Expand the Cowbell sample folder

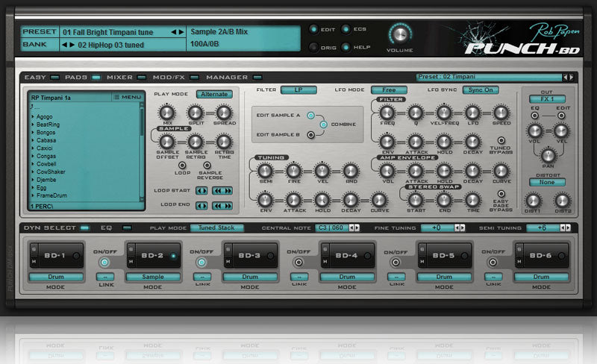click(x=33, y=163)
